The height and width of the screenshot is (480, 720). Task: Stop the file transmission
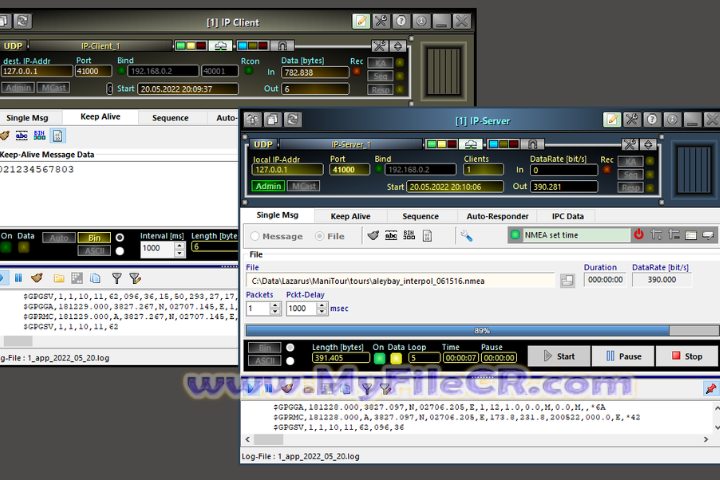pyautogui.click(x=687, y=356)
